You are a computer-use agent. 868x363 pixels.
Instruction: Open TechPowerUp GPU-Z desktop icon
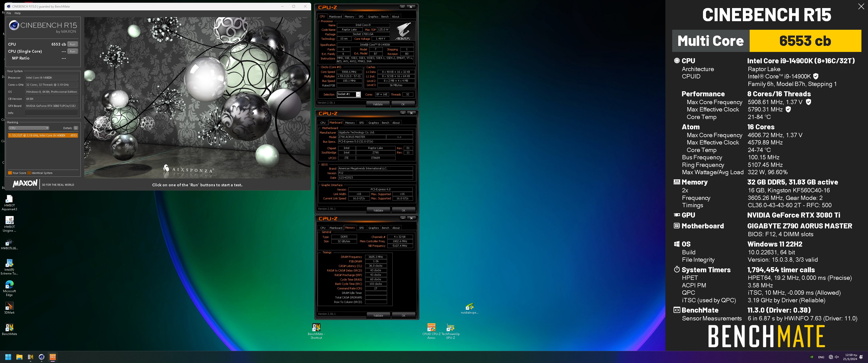450,331
